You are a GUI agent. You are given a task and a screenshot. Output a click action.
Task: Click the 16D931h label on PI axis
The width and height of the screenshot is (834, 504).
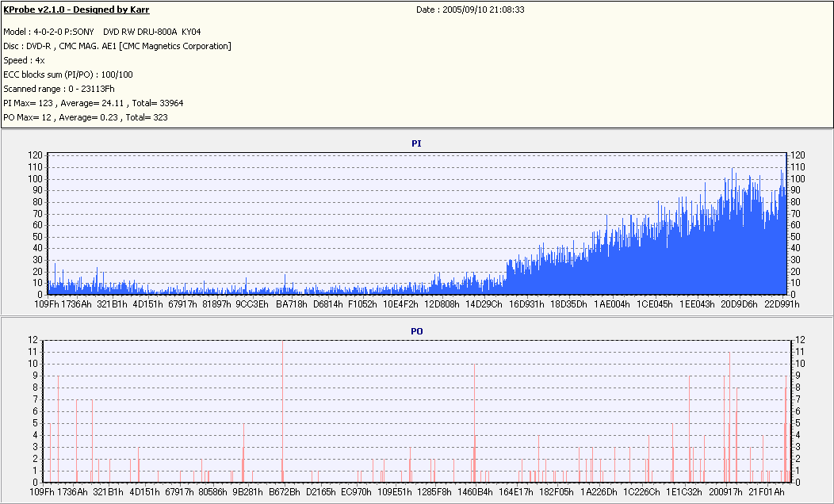pos(526,304)
